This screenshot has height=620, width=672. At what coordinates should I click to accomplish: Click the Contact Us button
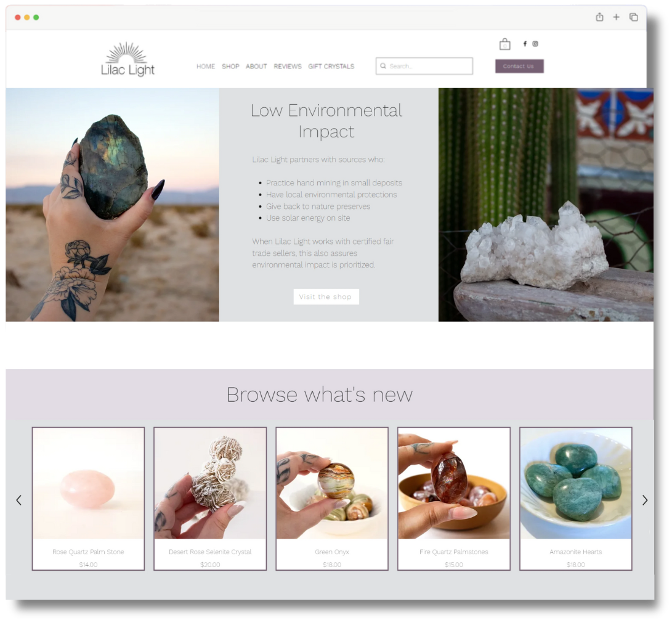tap(519, 65)
